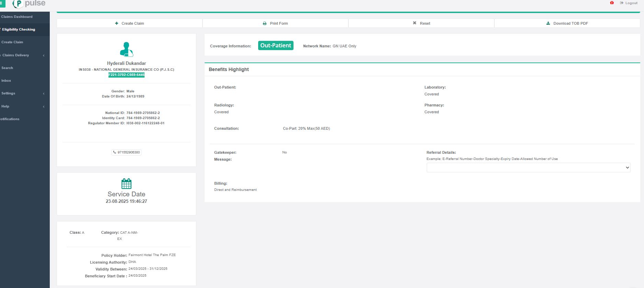Image resolution: width=644 pixels, height=288 pixels.
Task: Open the Referral Details dropdown
Action: [x=528, y=168]
